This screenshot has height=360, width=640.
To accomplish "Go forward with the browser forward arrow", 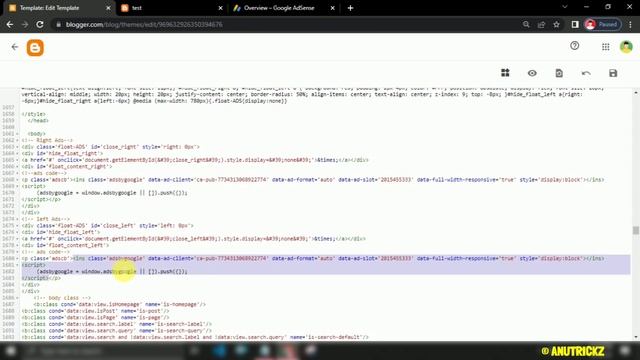I will (x=25, y=24).
